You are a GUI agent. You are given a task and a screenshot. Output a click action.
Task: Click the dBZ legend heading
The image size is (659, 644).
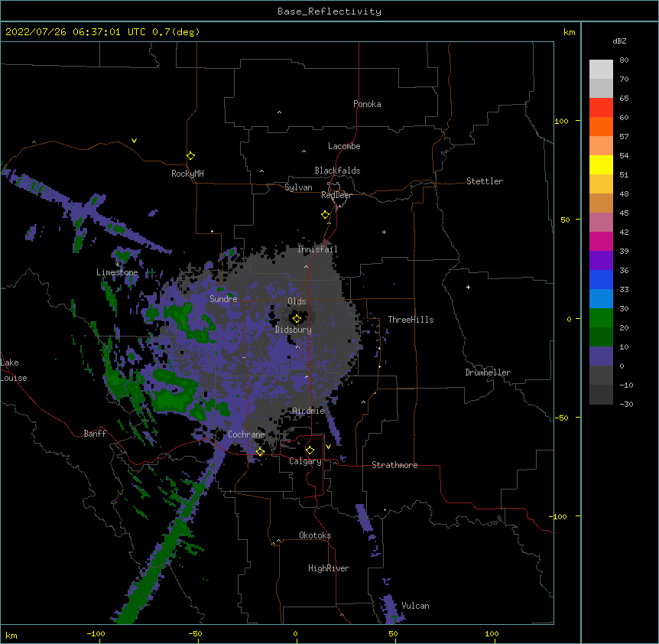(x=619, y=41)
